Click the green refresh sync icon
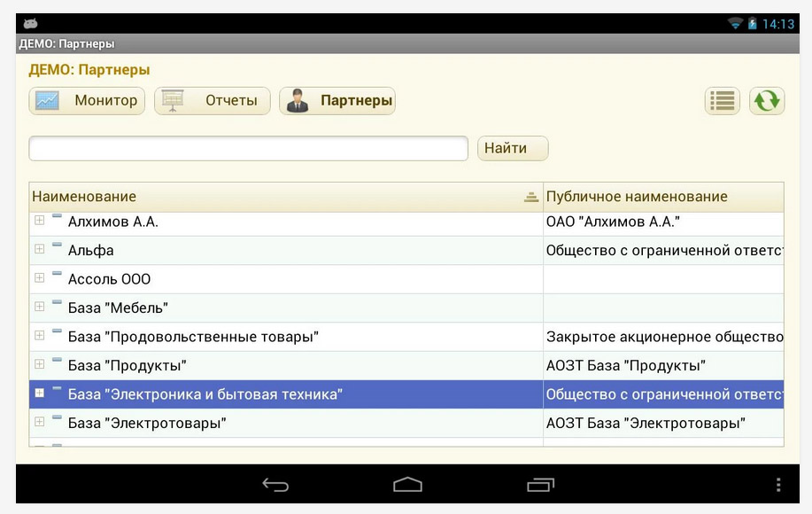This screenshot has height=514, width=812. (767, 100)
